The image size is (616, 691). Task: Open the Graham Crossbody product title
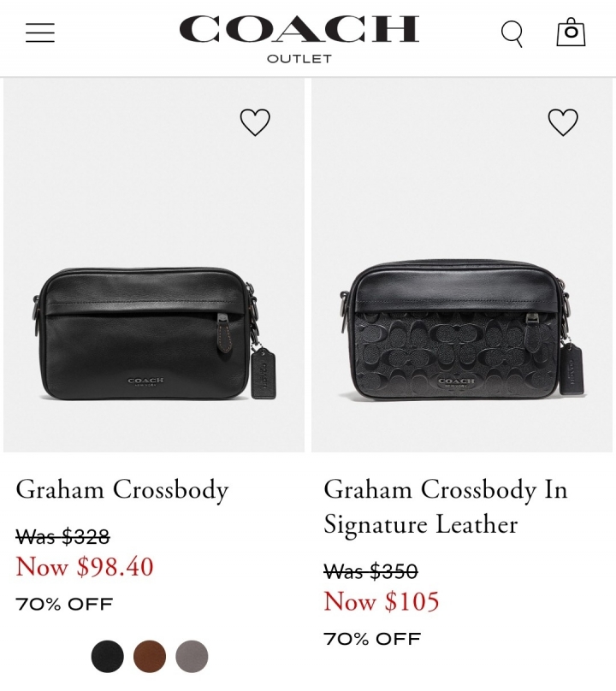tap(122, 490)
